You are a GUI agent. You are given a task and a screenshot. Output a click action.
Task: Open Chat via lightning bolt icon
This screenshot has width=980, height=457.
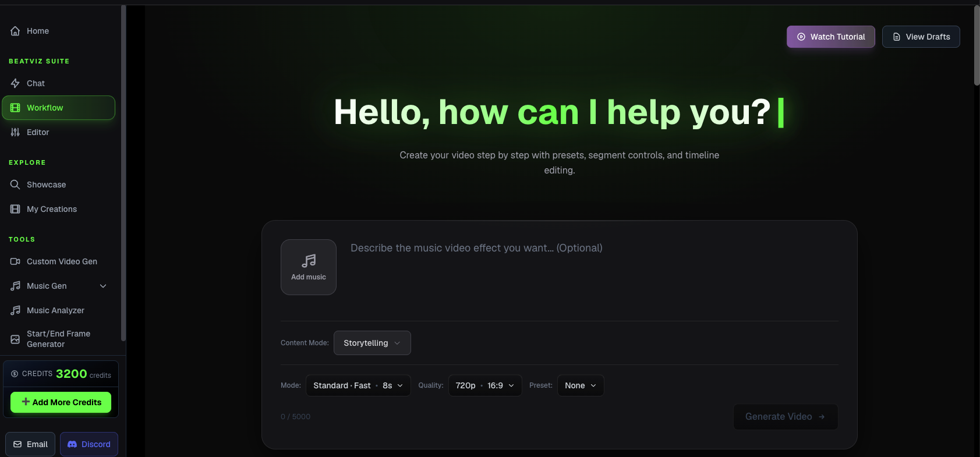point(15,83)
